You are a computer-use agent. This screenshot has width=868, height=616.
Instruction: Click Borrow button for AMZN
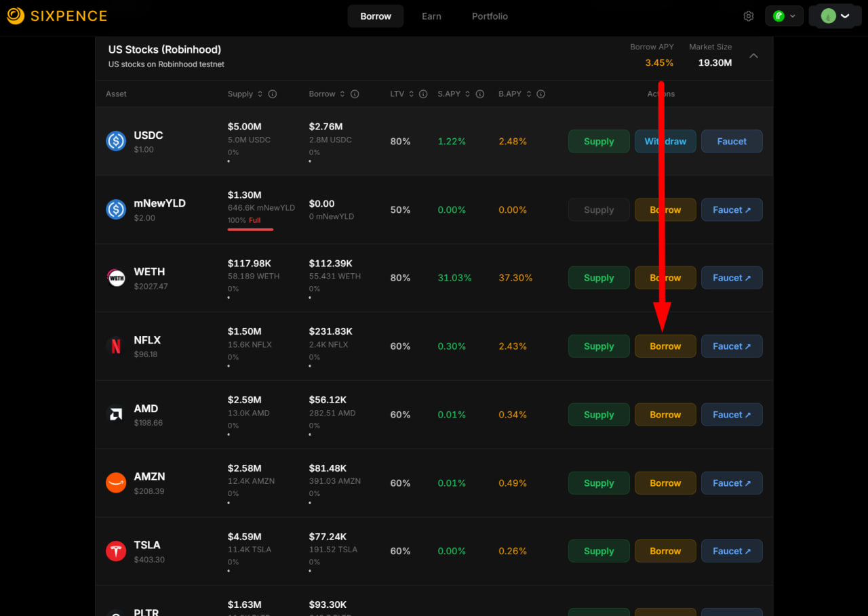coord(665,483)
